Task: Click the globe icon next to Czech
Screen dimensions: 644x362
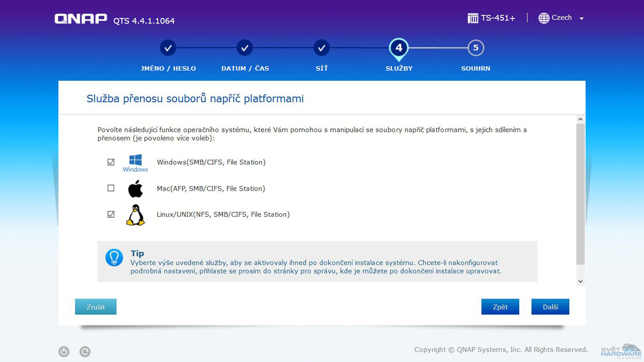Action: (543, 18)
